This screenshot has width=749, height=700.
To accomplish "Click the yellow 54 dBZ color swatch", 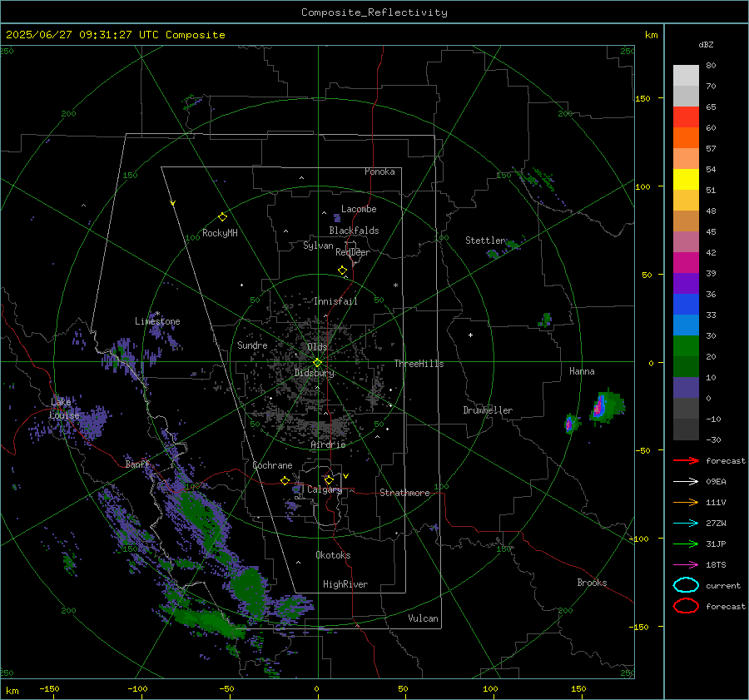I will pyautogui.click(x=686, y=179).
